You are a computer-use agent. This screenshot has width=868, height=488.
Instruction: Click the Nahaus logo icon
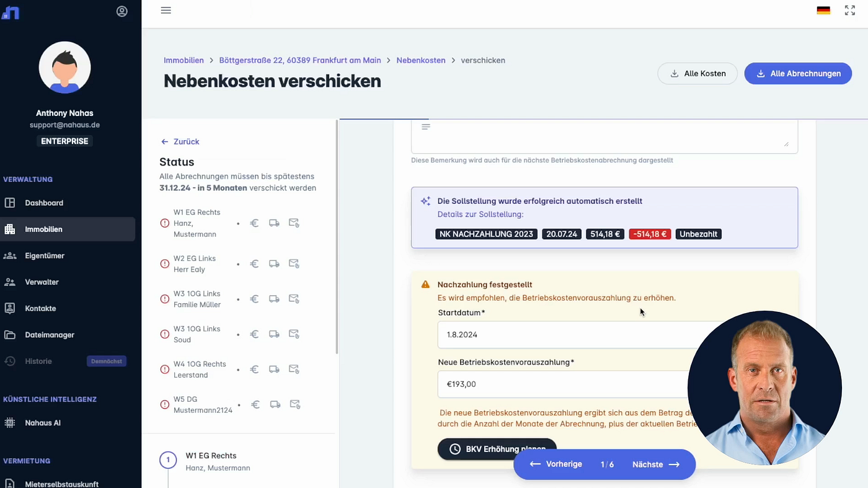point(11,12)
